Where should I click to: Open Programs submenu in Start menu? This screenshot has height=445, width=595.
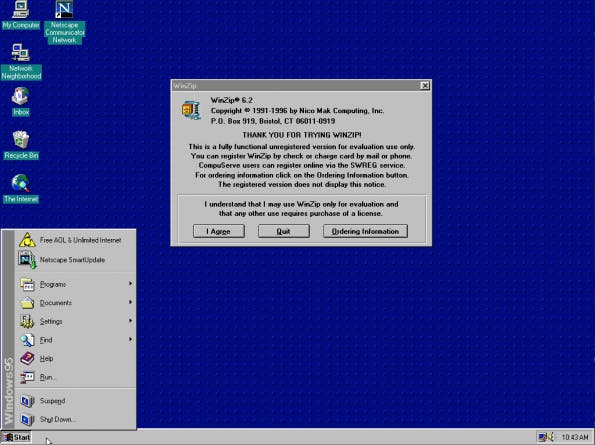coord(75,284)
